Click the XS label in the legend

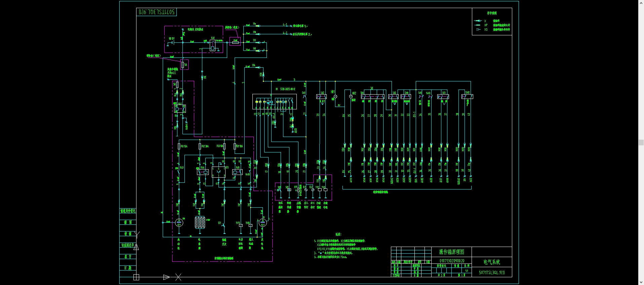tap(486, 30)
